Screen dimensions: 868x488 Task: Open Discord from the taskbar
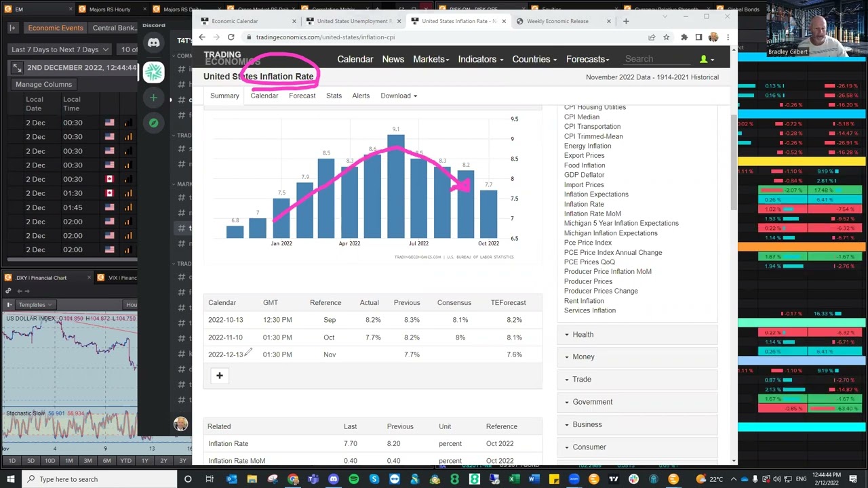point(333,479)
